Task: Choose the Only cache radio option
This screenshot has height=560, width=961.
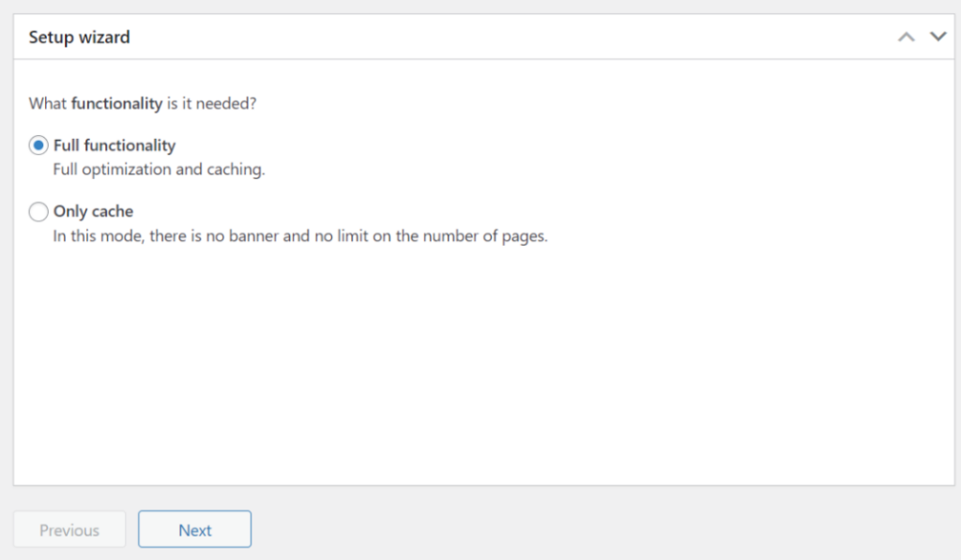Action: [38, 211]
